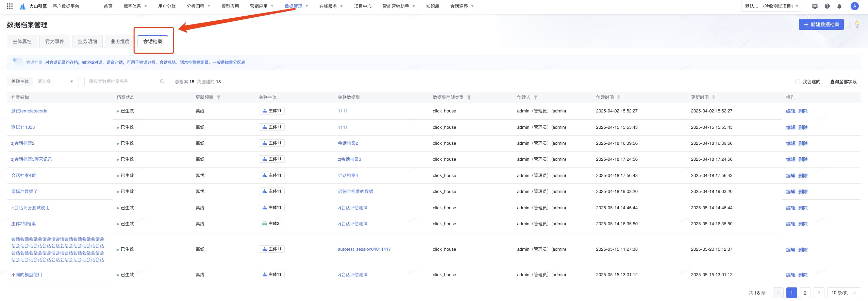The width and height of the screenshot is (868, 301).
Task: Open the project selector dropdown
Action: pyautogui.click(x=771, y=6)
